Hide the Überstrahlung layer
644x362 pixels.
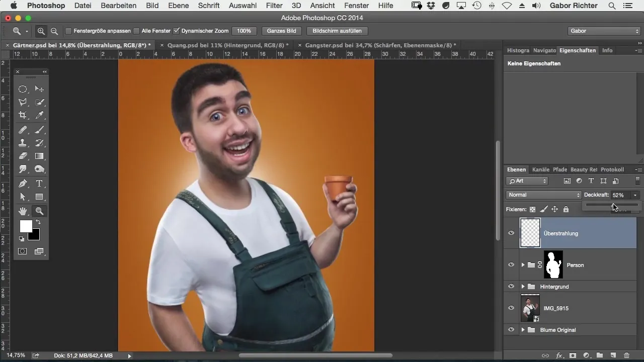point(511,233)
